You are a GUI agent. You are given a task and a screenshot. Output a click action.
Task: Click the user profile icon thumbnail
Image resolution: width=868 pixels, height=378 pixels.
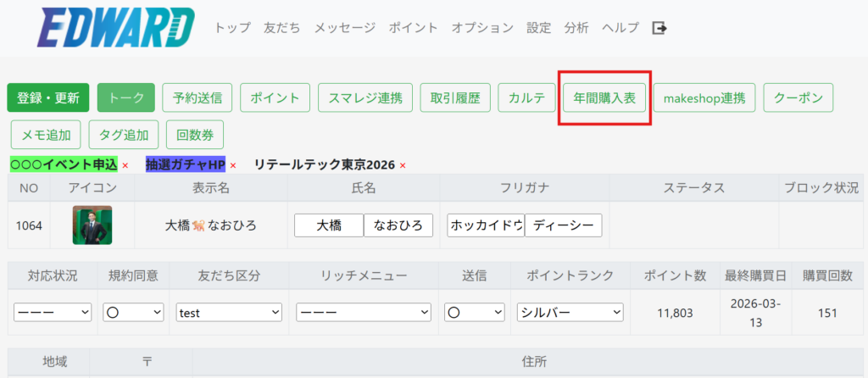point(92,225)
